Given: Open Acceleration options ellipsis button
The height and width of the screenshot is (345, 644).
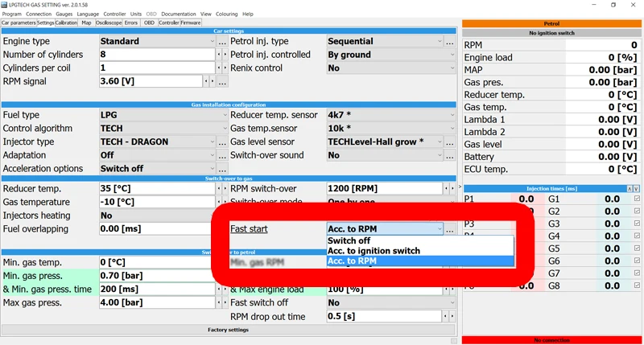Looking at the screenshot, I should click(222, 169).
